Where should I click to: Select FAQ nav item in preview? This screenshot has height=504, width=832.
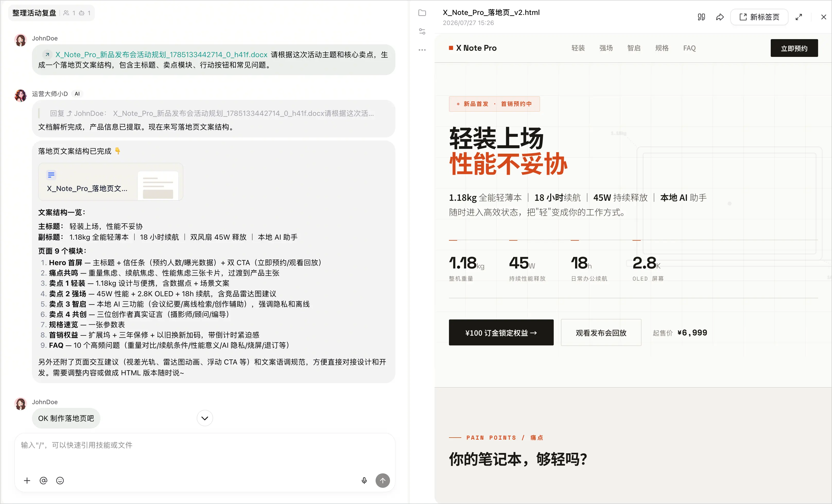(x=689, y=48)
